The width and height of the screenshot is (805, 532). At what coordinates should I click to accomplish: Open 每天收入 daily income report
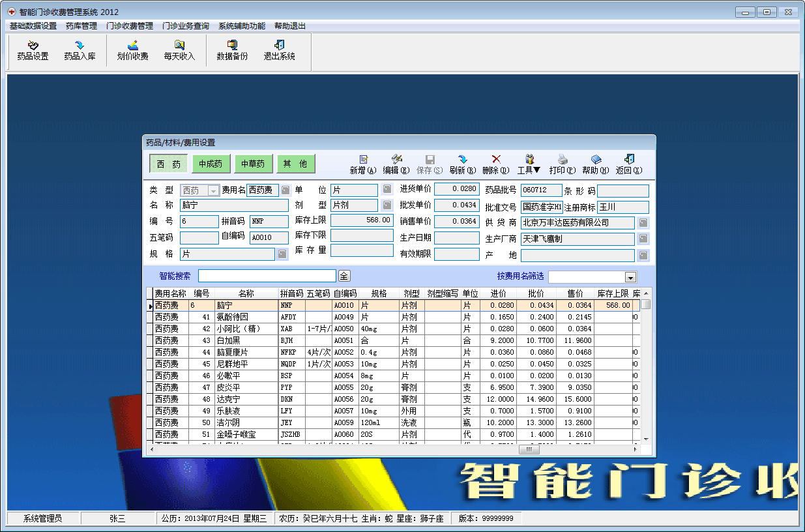179,50
